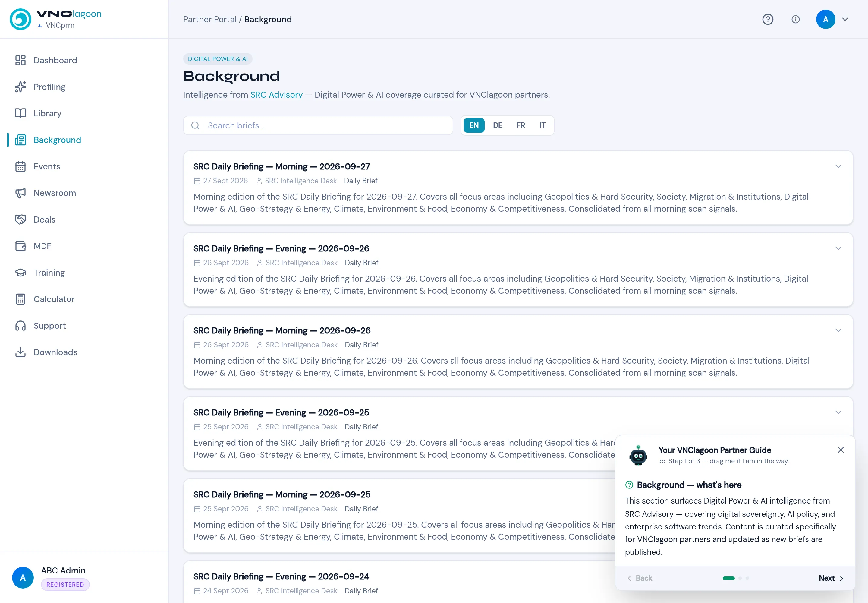Expand Morning 2026-09-27 briefing chevron
Screen dimensions: 868x603
(x=838, y=167)
